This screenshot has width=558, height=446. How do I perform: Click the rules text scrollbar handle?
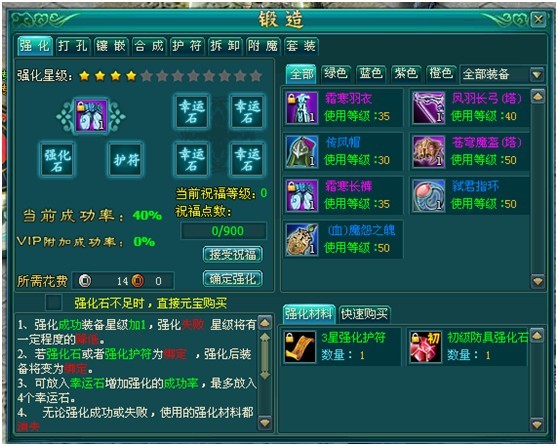point(265,357)
